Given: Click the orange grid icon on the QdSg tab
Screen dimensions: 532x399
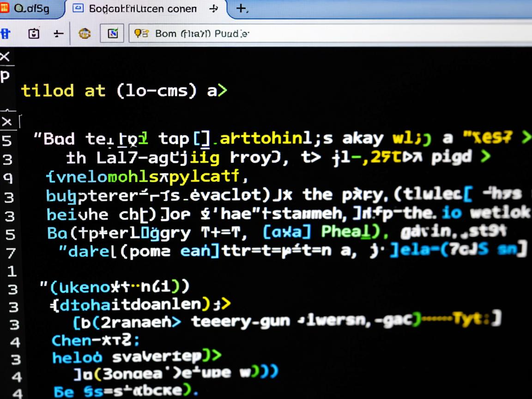Looking at the screenshot, I should (x=5, y=8).
